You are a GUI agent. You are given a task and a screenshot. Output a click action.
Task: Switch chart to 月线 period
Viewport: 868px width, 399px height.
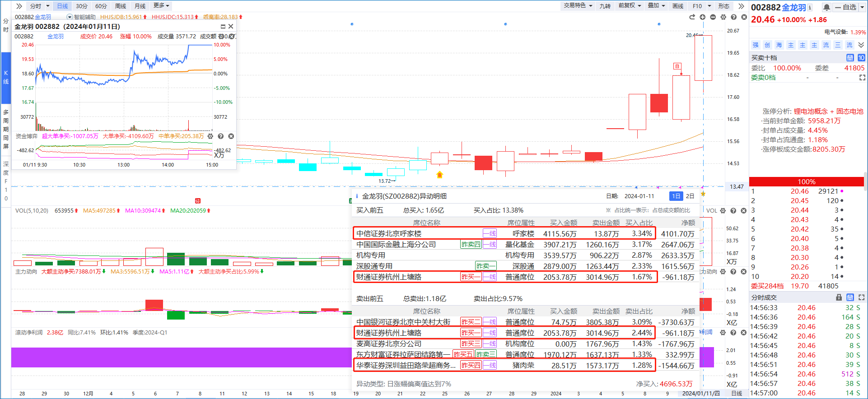pyautogui.click(x=140, y=6)
